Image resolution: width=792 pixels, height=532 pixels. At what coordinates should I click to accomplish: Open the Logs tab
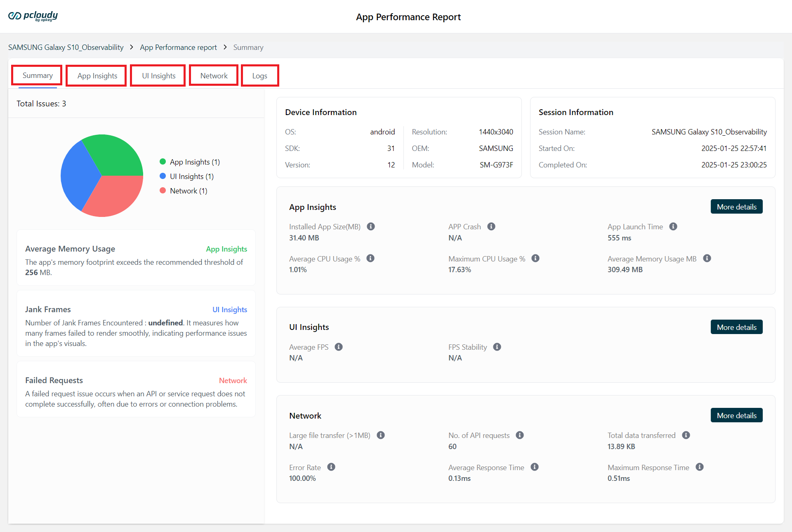[259, 76]
